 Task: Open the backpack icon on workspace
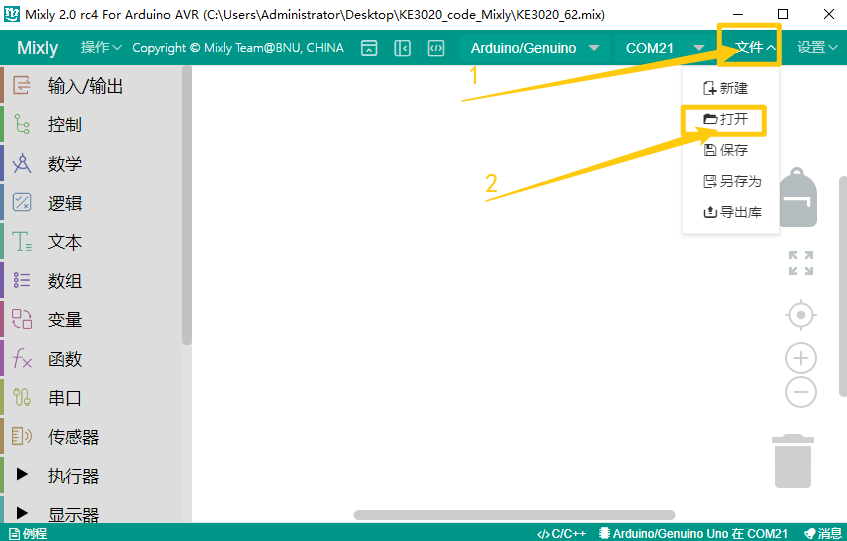coord(798,198)
